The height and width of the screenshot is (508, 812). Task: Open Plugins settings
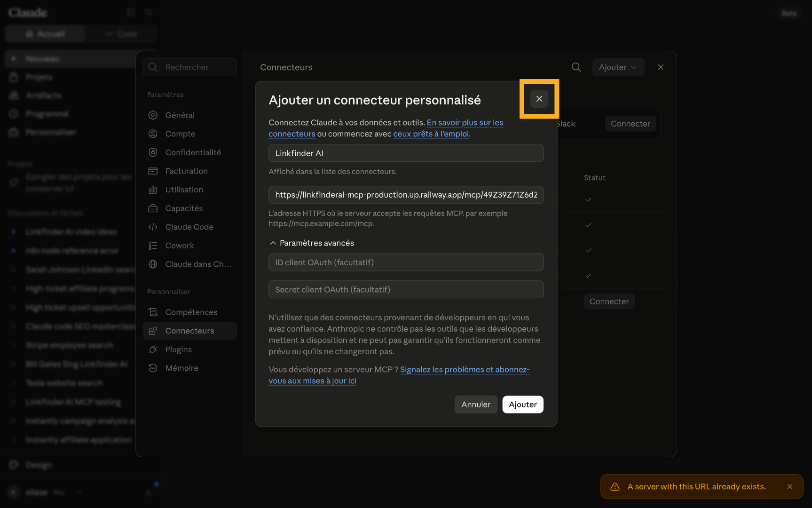(190, 349)
